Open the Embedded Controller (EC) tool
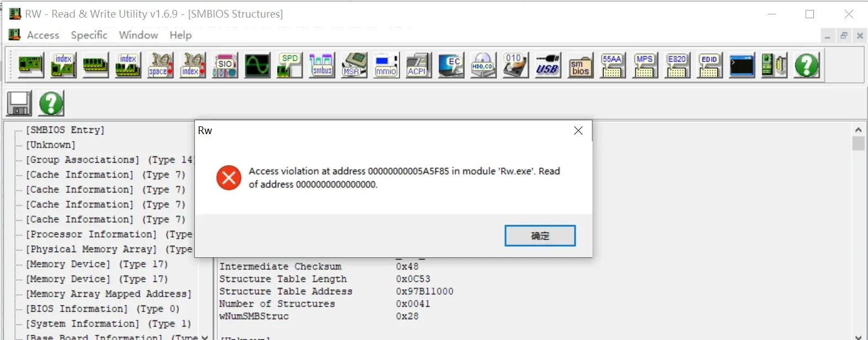This screenshot has width=868, height=340. coord(451,65)
